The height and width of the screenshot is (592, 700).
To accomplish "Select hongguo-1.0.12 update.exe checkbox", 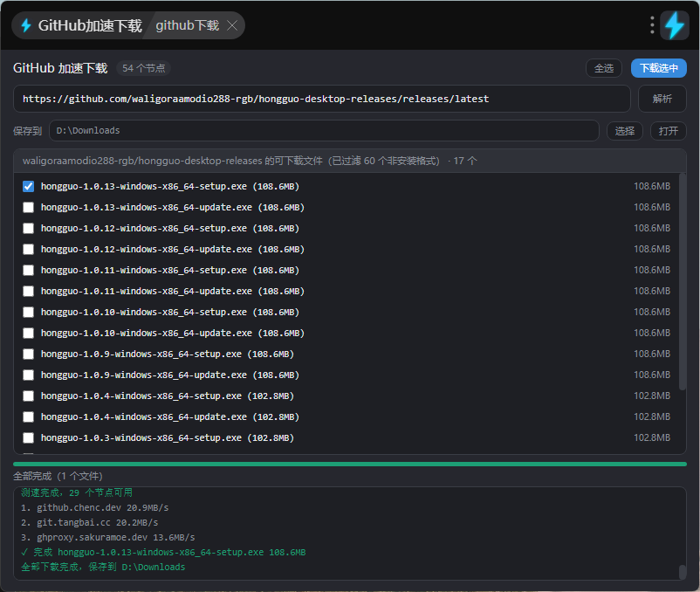I will tap(28, 249).
